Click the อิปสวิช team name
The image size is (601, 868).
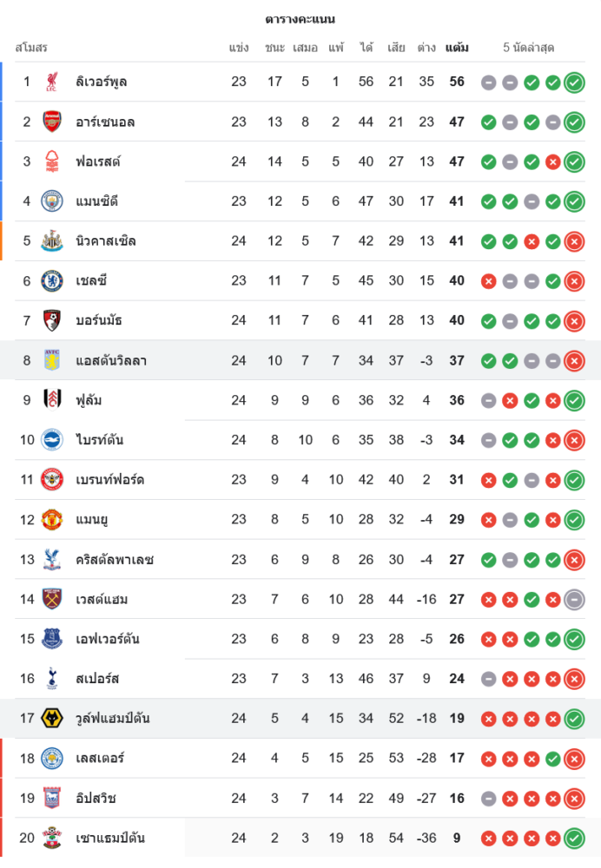point(96,799)
